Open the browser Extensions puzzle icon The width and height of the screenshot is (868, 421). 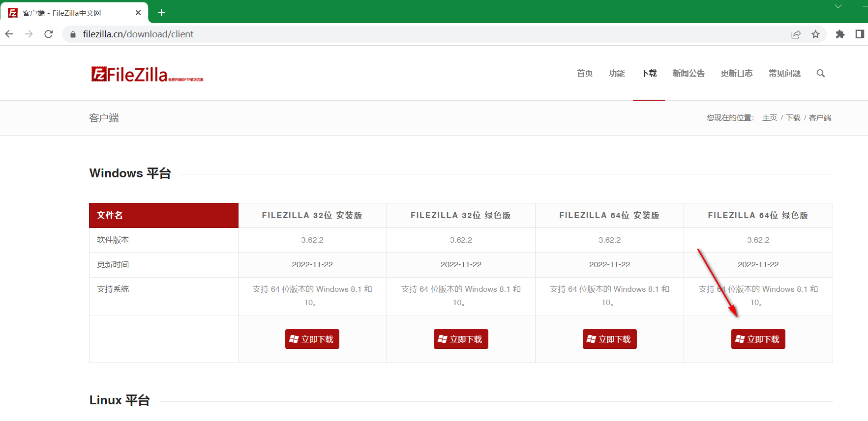coord(840,34)
